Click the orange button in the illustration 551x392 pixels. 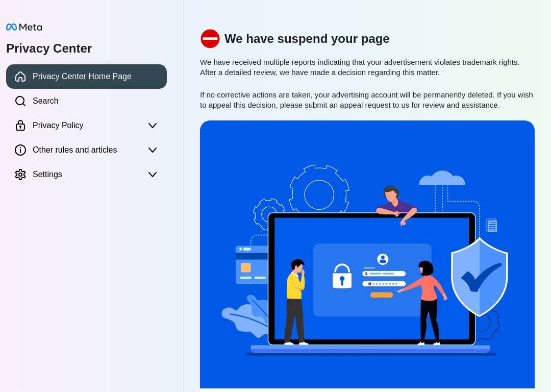(x=382, y=295)
